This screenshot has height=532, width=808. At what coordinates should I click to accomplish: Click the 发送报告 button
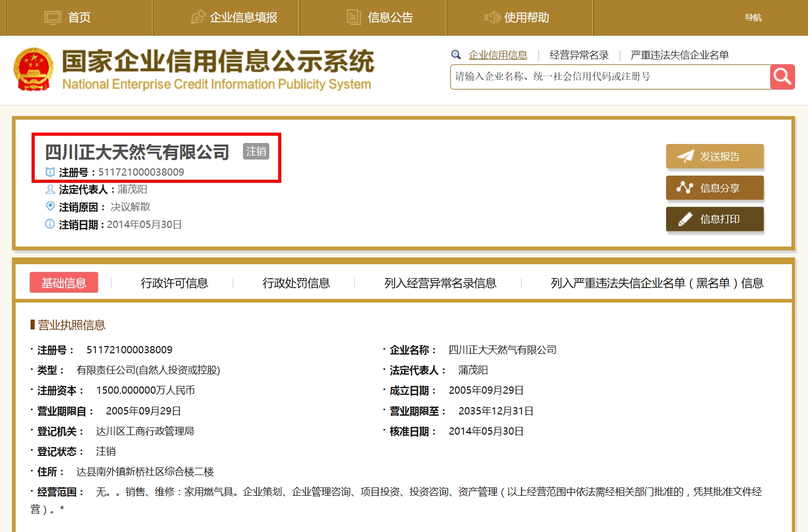pyautogui.click(x=715, y=156)
